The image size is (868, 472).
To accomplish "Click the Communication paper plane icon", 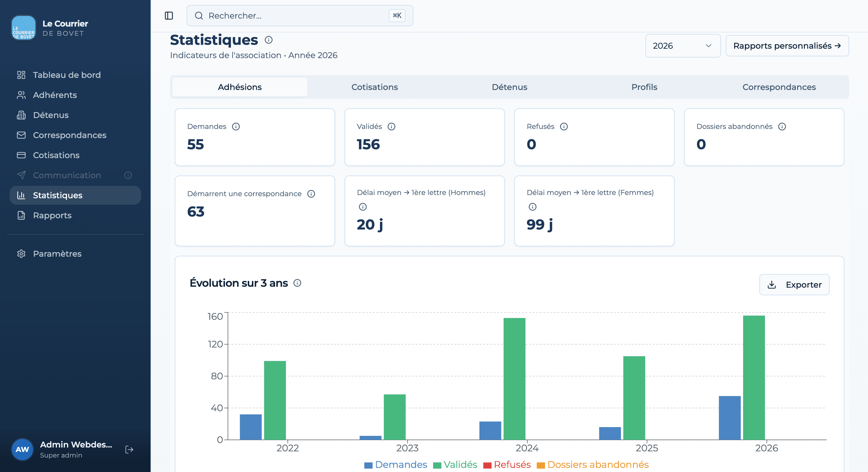I will 21,175.
